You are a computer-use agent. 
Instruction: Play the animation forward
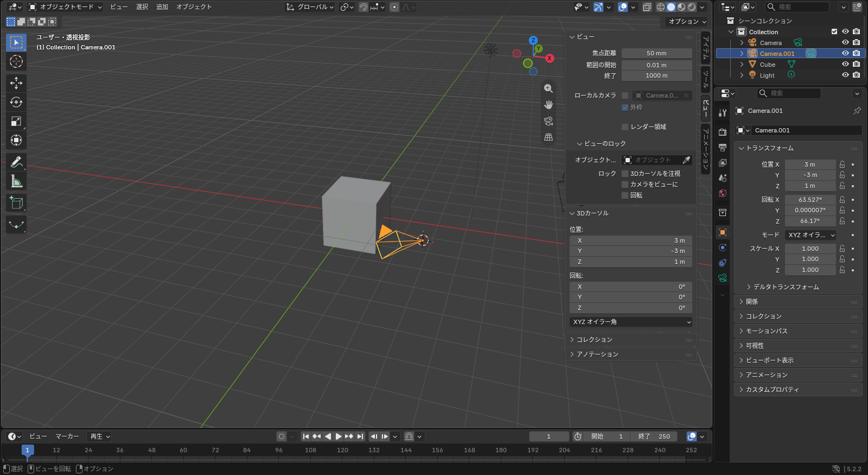pos(339,436)
